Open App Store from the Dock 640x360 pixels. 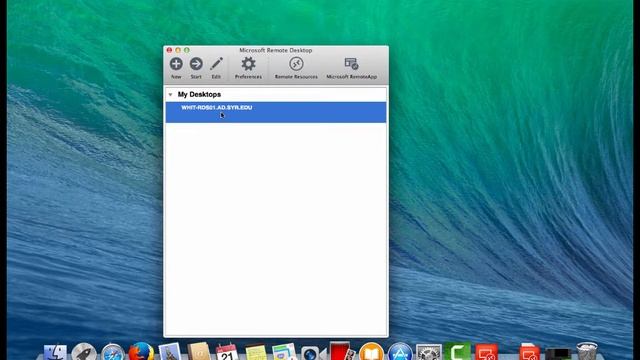click(400, 351)
